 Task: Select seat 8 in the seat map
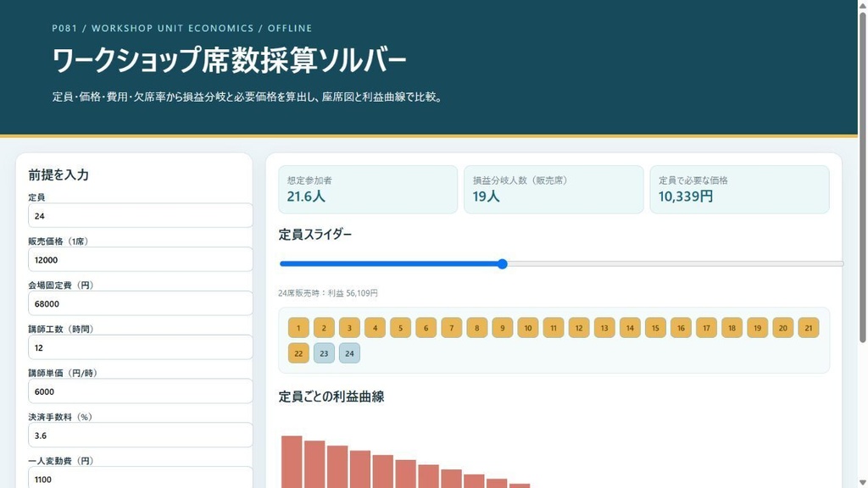476,328
